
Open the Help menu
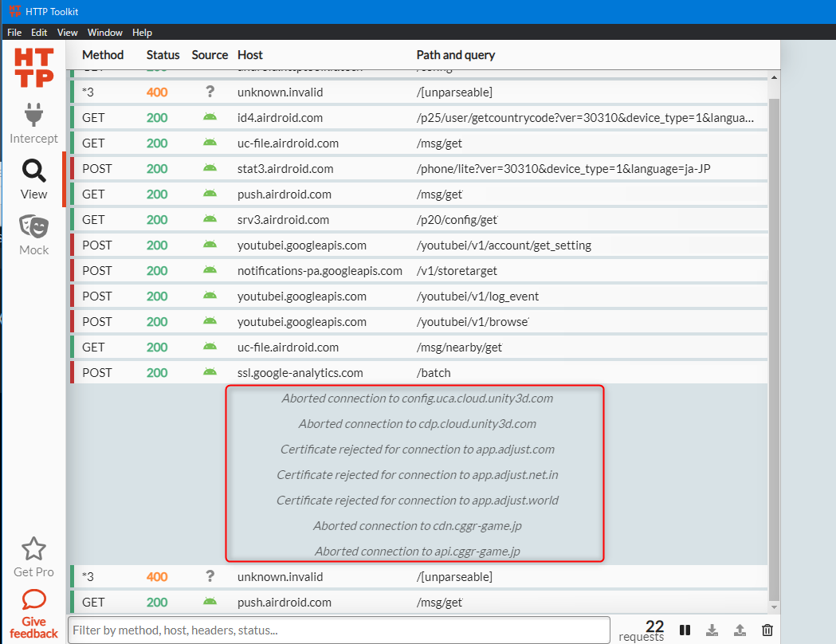pyautogui.click(x=142, y=33)
